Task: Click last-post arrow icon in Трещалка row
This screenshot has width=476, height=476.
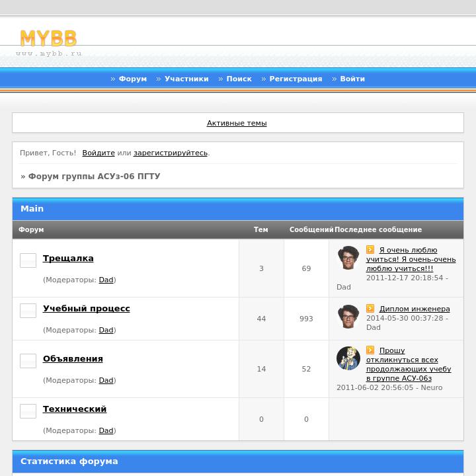Action: coord(370,249)
